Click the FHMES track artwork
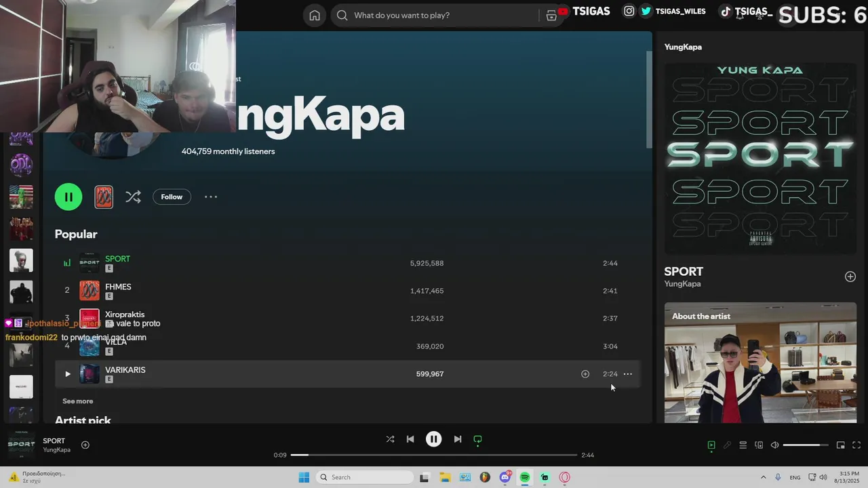Viewport: 868px width, 488px height. (x=90, y=291)
